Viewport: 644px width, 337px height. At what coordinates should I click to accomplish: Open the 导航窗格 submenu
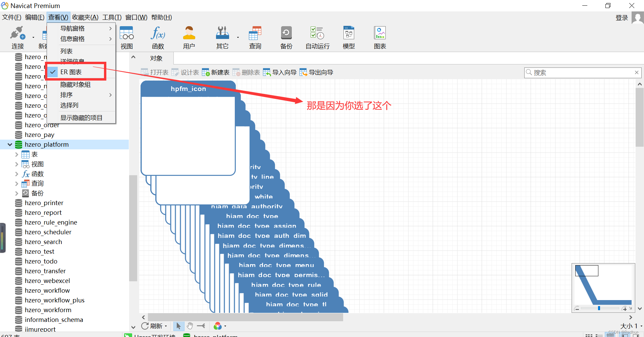coord(82,29)
